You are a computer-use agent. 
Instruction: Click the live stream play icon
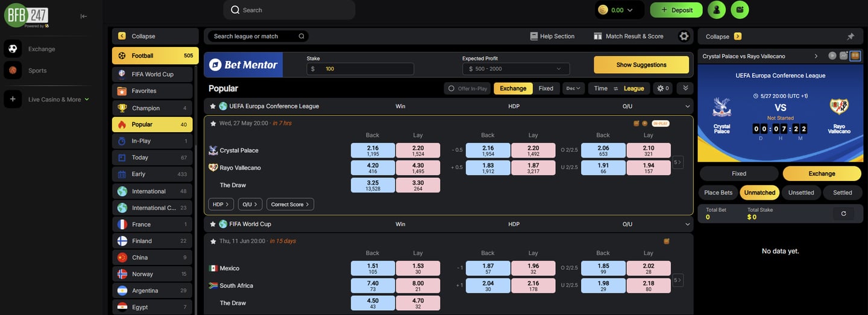(832, 56)
